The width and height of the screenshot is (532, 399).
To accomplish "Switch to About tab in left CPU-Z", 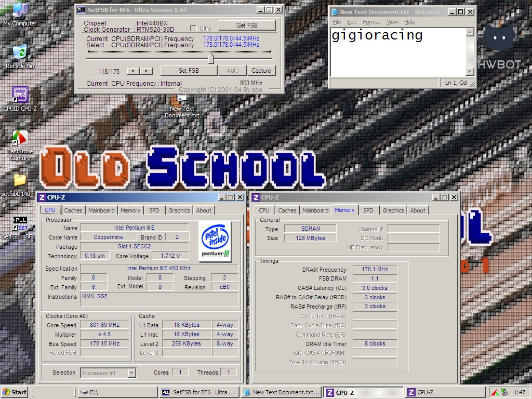I will [204, 210].
